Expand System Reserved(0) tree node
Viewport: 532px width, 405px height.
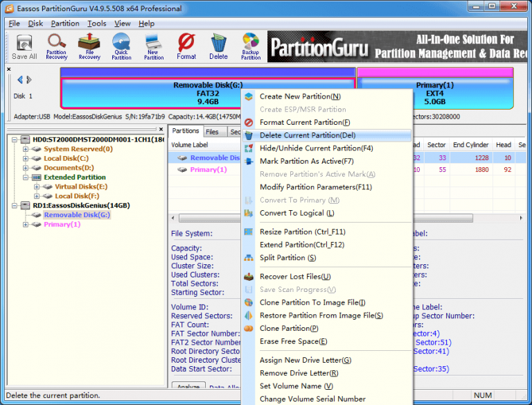pyautogui.click(x=26, y=149)
